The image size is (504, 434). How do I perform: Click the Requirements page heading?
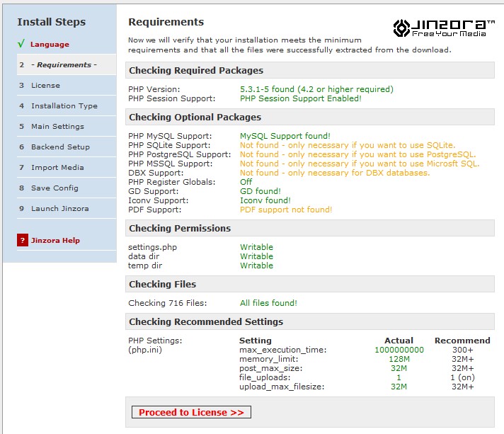(166, 22)
